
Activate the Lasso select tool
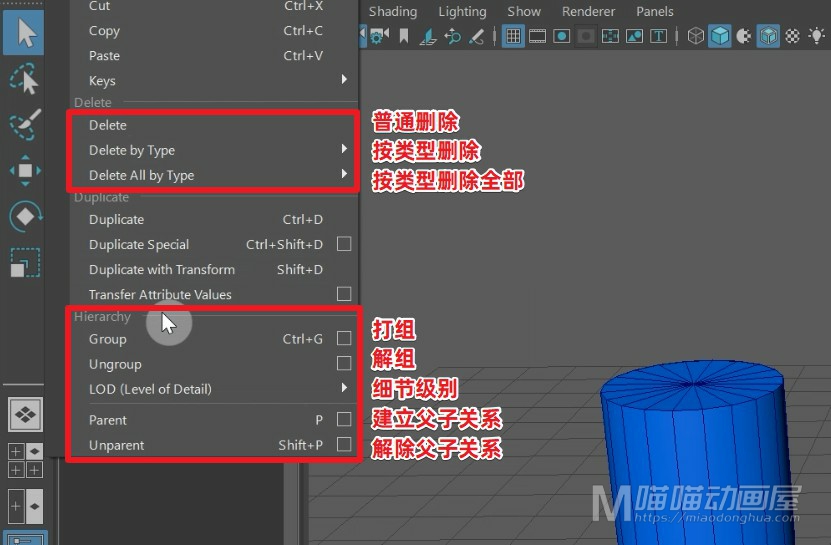tap(24, 79)
